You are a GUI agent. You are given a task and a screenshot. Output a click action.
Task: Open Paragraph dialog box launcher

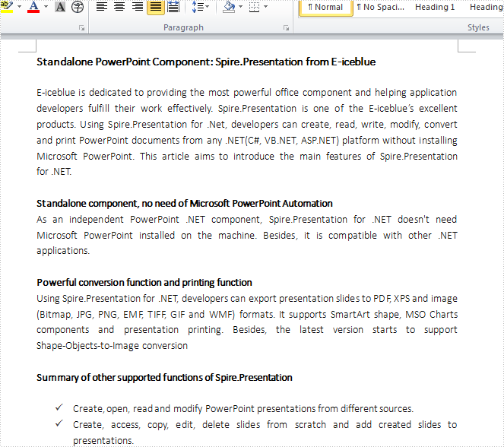[x=286, y=28]
